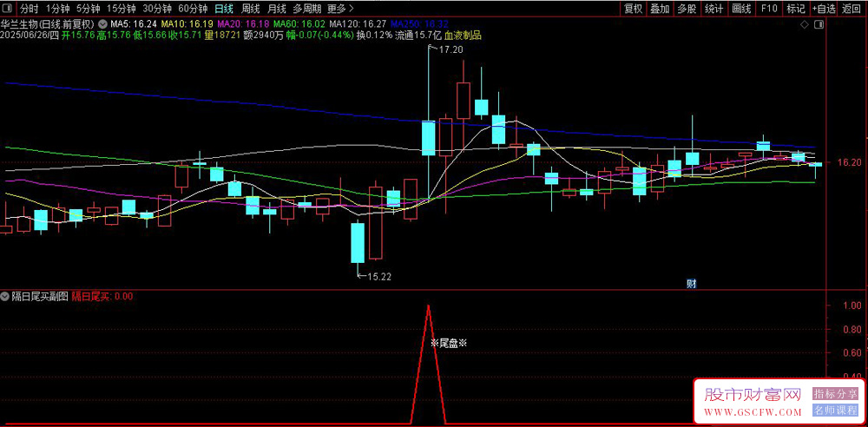
Task: Click the MA250 indicator label
Action: click(419, 24)
